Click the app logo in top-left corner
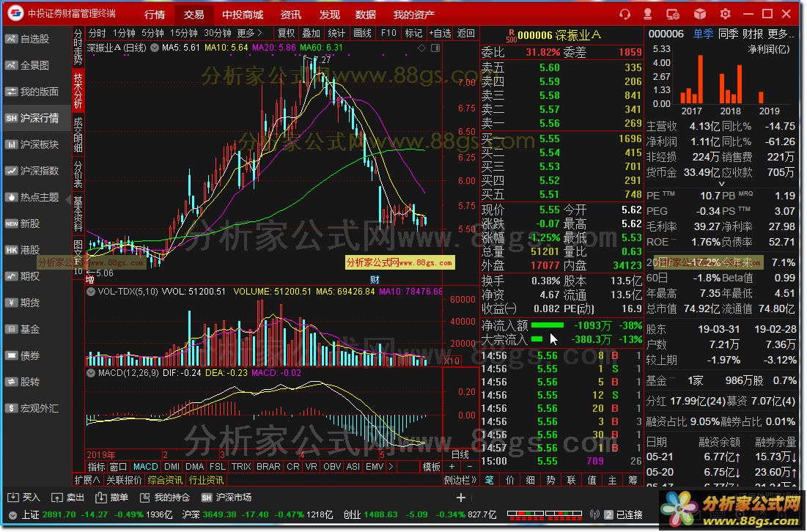Screen dimensions: 807x532 point(15,13)
